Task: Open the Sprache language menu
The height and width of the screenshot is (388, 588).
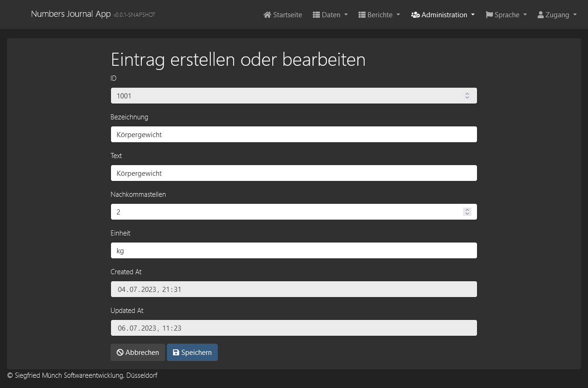Action: [x=506, y=15]
